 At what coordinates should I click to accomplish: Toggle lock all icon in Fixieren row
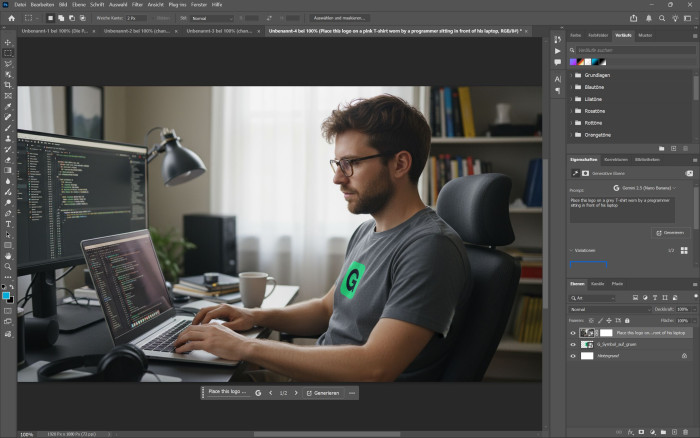[x=627, y=321]
